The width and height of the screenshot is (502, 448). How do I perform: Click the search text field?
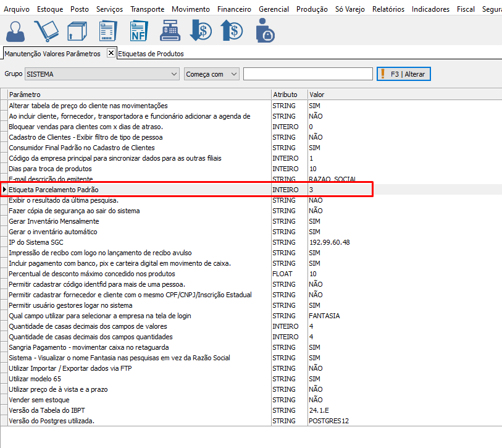tap(307, 74)
